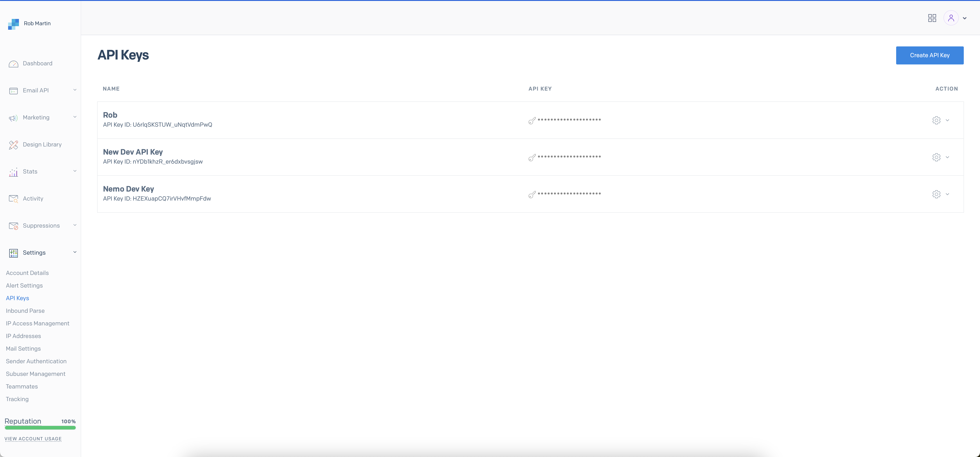Screen dimensions: 980x457
Task: Click the Dashboard gauge icon
Action: coord(13,64)
